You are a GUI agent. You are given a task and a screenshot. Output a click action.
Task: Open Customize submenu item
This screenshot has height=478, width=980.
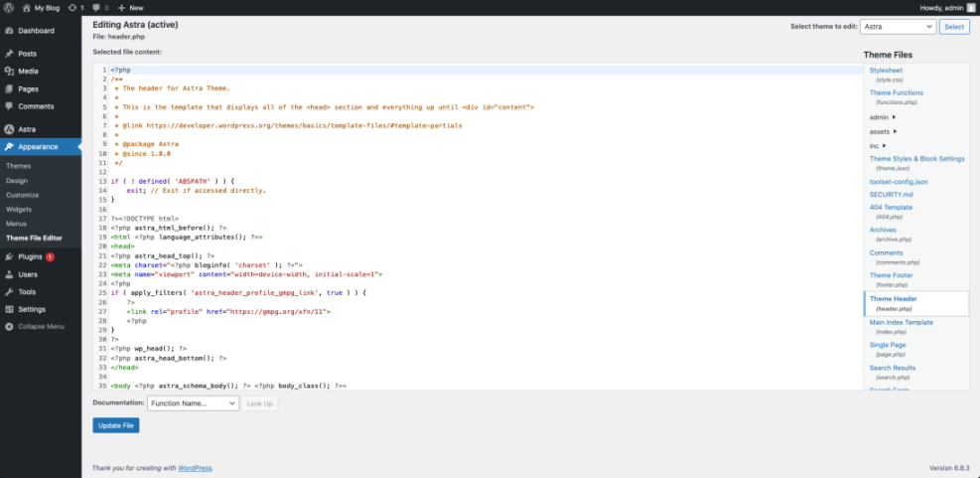[x=23, y=195]
